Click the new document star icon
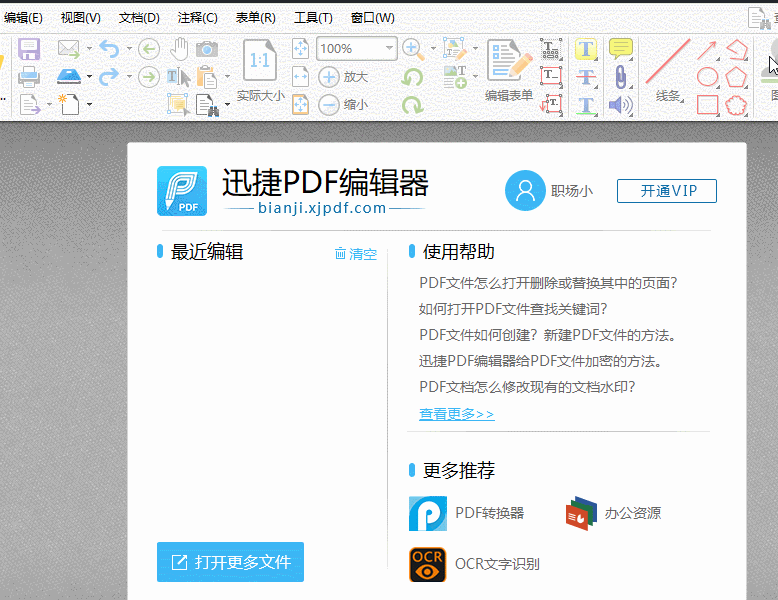The width and height of the screenshot is (778, 600). point(69,104)
